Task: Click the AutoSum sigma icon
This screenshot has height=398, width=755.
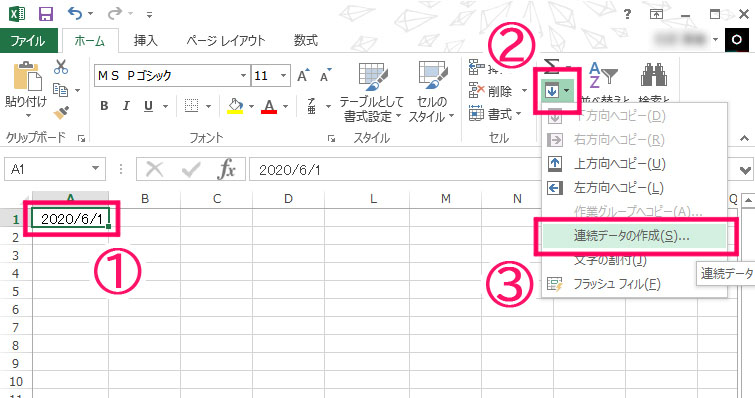Action: (x=552, y=65)
